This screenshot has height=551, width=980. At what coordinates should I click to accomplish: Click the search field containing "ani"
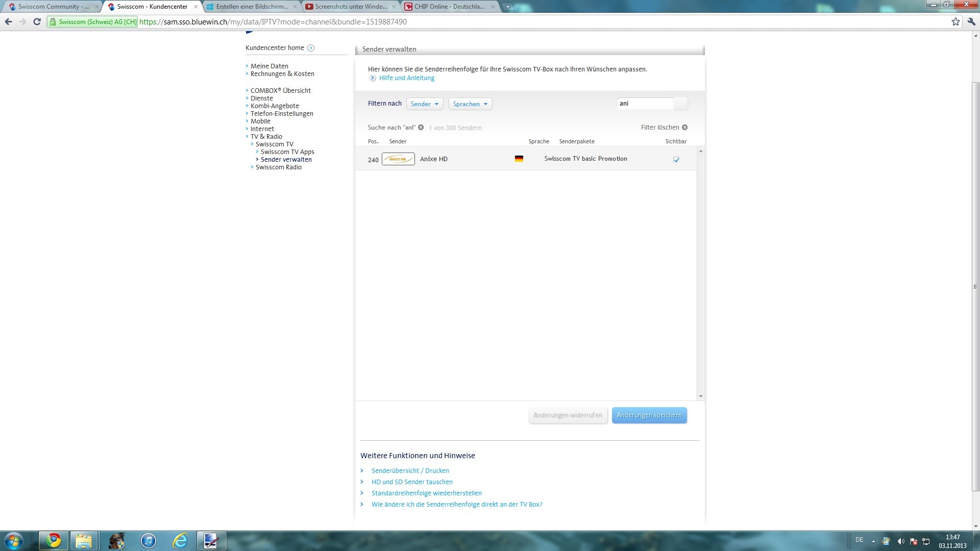tap(645, 104)
